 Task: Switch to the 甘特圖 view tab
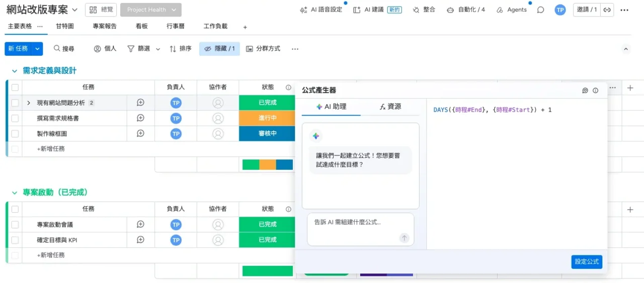click(x=65, y=27)
